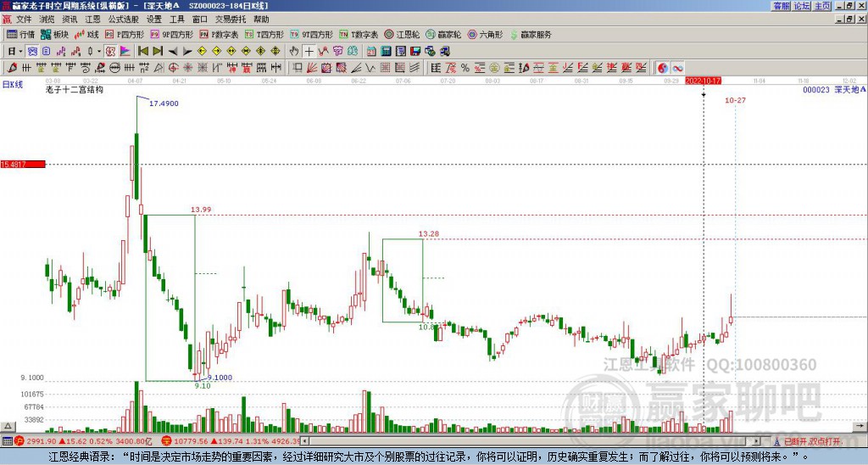Open the 公式选股 menu
Image resolution: width=868 pixels, height=465 pixels.
pos(124,20)
